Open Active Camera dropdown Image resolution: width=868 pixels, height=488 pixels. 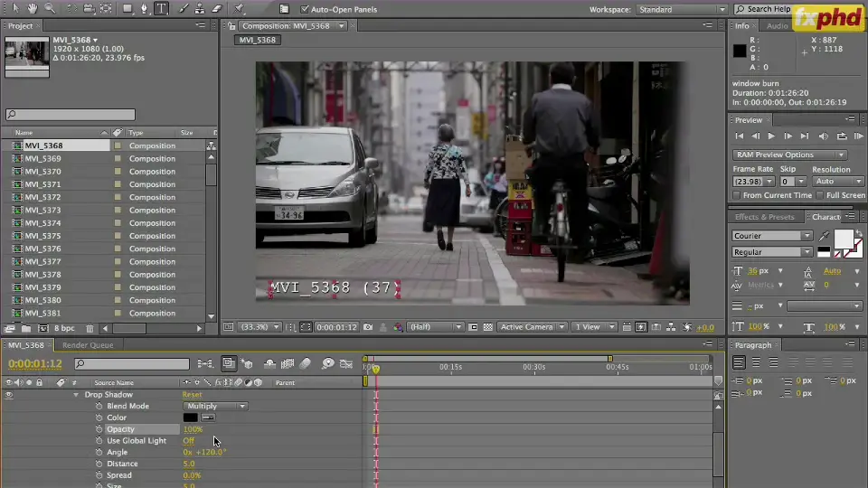tap(532, 327)
